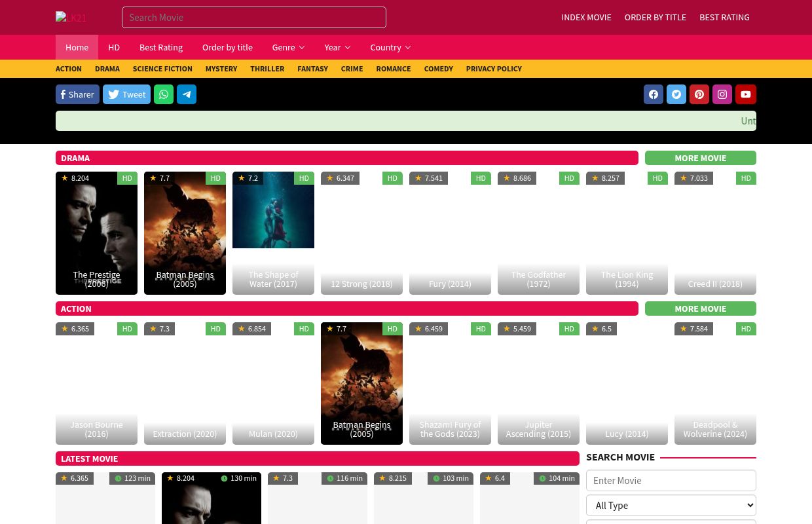
Task: Open The Prestige (2006) poster
Action: pyautogui.click(x=96, y=233)
